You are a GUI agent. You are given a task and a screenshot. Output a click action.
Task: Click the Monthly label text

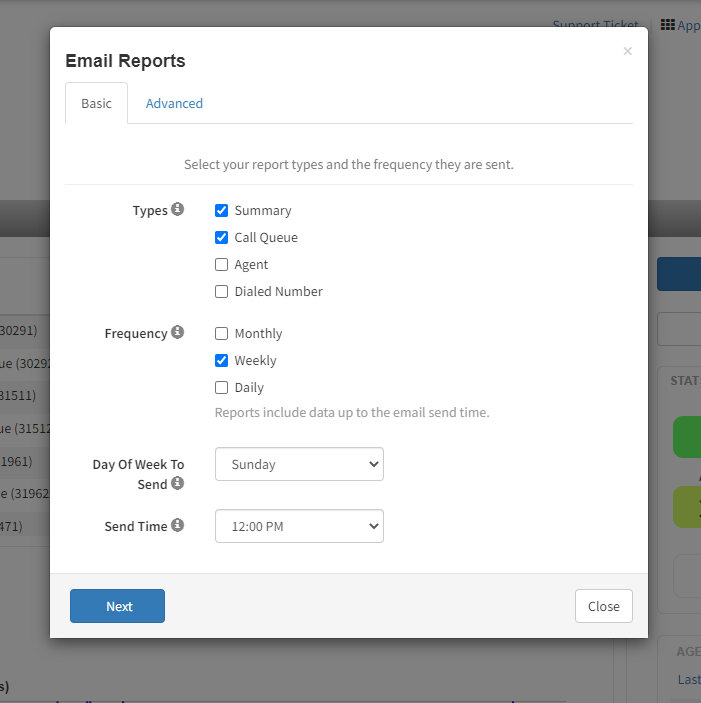point(259,334)
